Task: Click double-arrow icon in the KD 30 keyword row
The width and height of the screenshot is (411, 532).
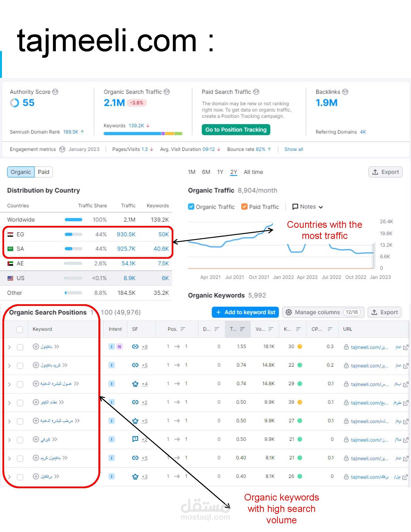Action: pos(57,346)
